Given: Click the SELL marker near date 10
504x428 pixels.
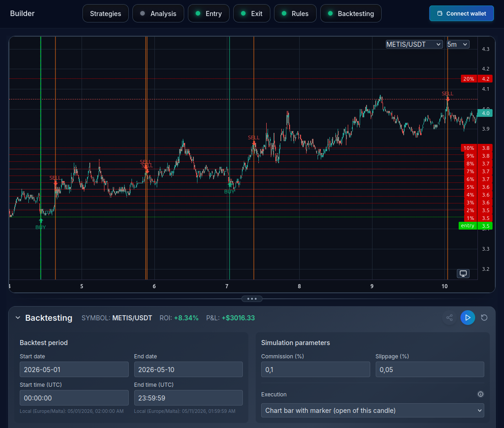Looking at the screenshot, I should click(448, 96).
